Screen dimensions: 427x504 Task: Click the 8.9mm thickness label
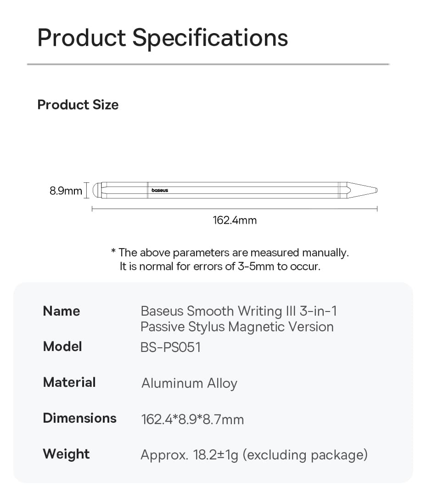[66, 191]
